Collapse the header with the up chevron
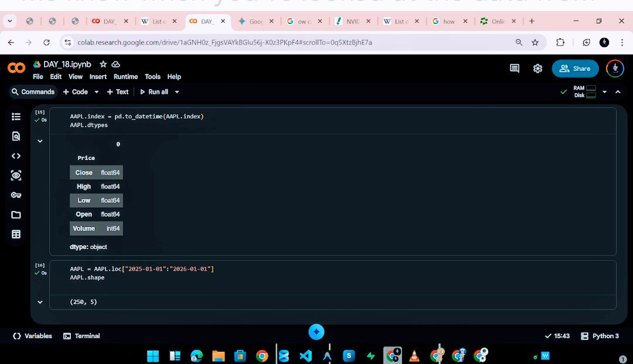The image size is (633, 364). coord(618,92)
